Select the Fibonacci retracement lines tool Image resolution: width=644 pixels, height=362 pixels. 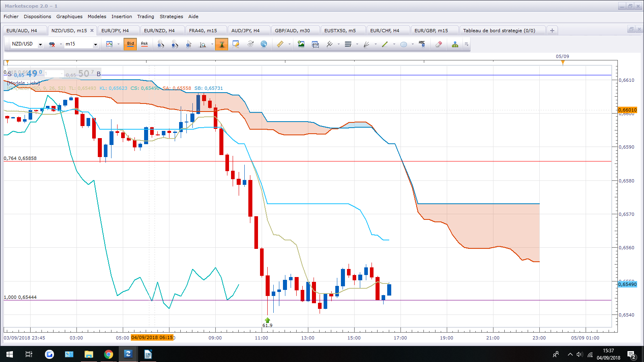click(348, 44)
